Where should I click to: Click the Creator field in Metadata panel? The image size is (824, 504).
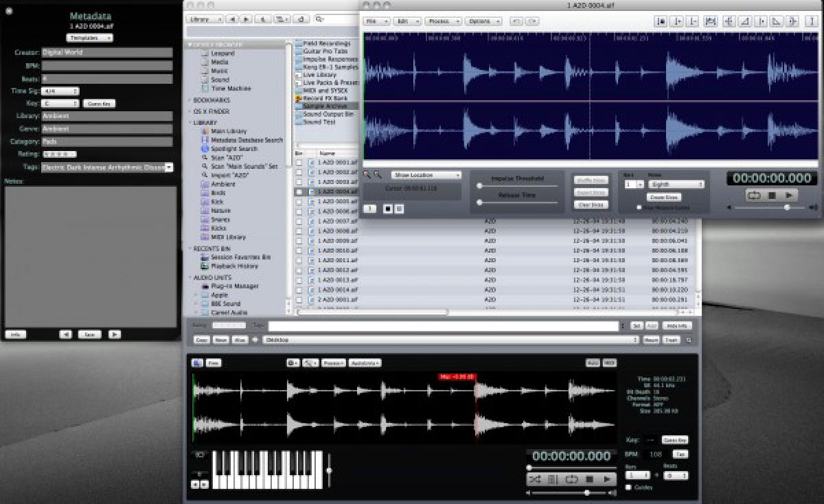(x=107, y=52)
